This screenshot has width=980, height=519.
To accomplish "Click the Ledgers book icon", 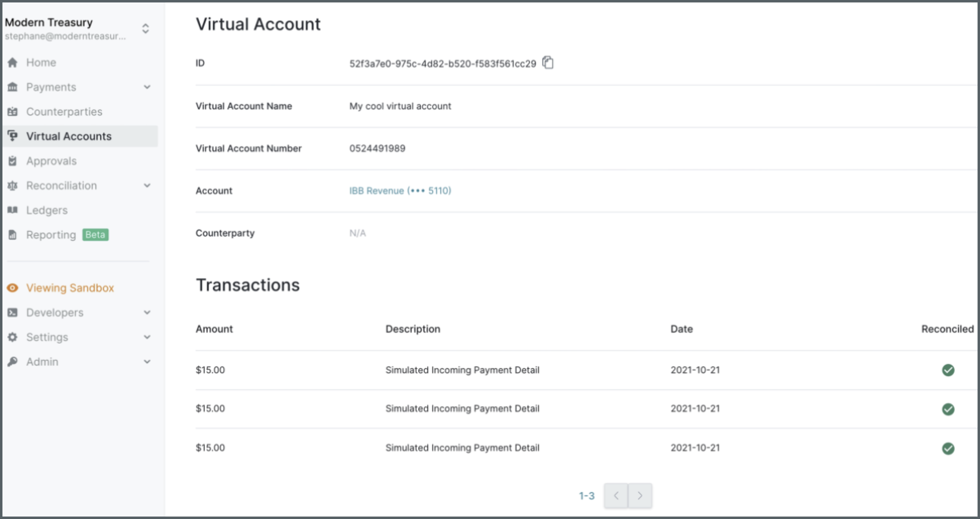I will tap(13, 210).
